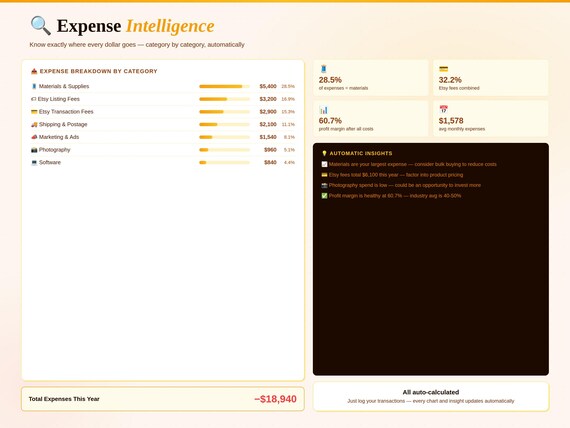570x428 pixels.
Task: Click the green checkmark beside profit margin insight
Action: point(324,196)
